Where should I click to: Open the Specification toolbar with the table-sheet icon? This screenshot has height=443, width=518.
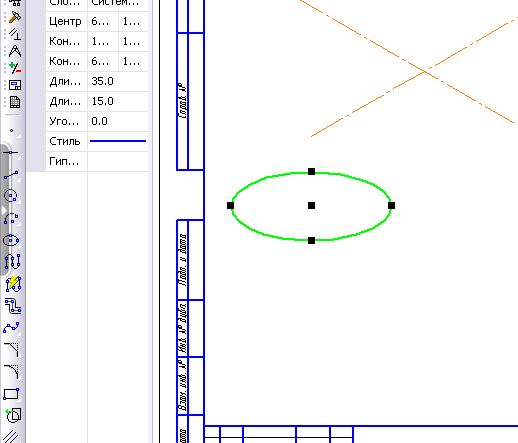pos(15,102)
